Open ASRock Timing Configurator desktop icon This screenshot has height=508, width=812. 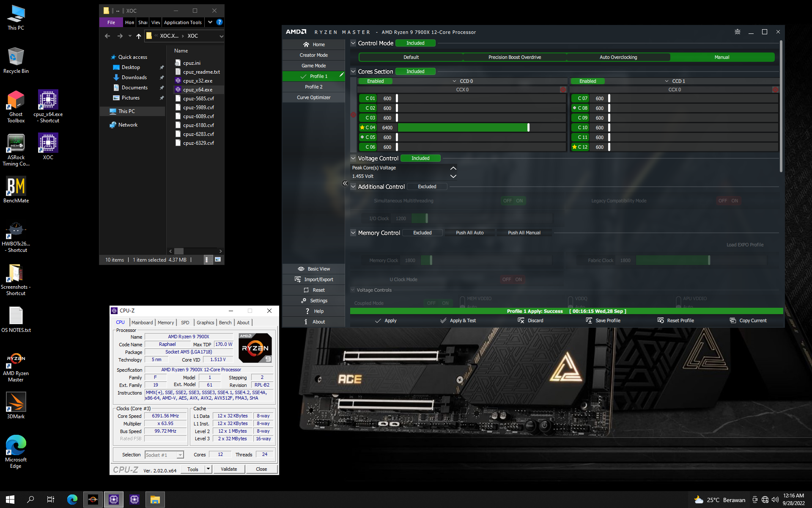(16, 150)
